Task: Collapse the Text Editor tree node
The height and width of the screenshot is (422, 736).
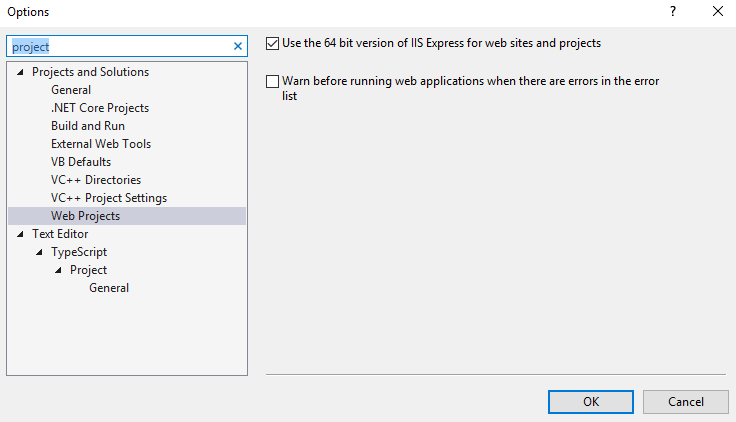Action: point(21,234)
